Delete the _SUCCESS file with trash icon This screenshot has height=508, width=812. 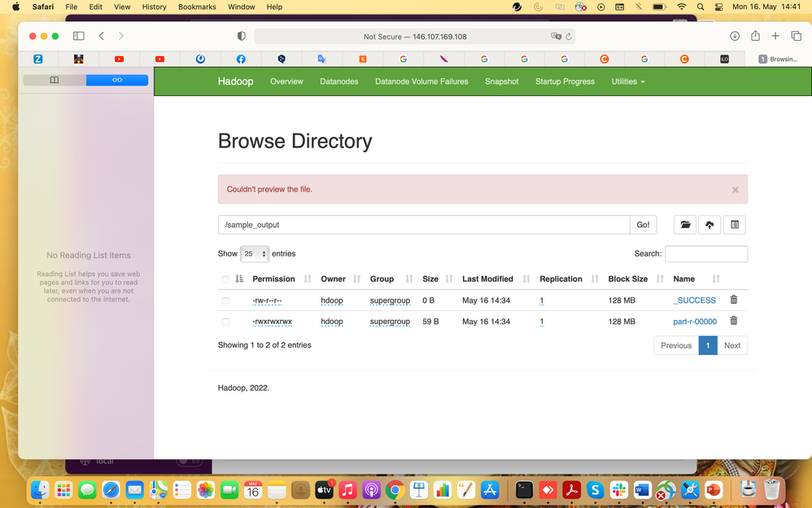tap(733, 300)
